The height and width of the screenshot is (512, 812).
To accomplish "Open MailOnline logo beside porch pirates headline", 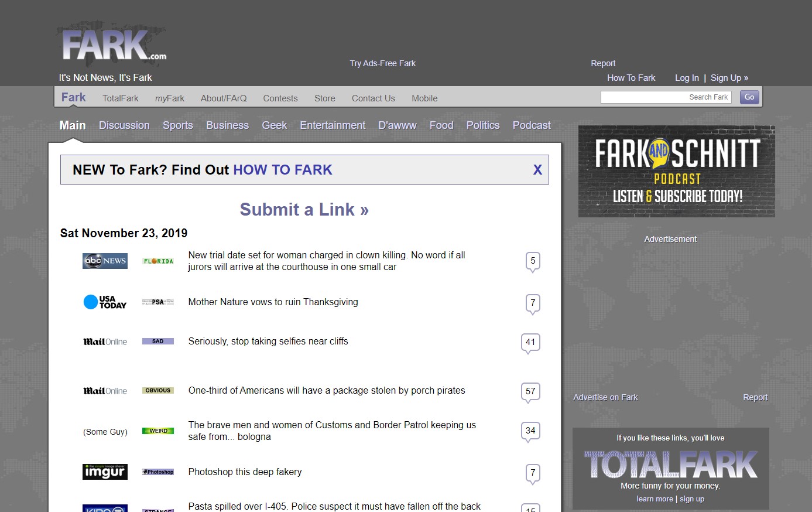I will click(x=105, y=391).
